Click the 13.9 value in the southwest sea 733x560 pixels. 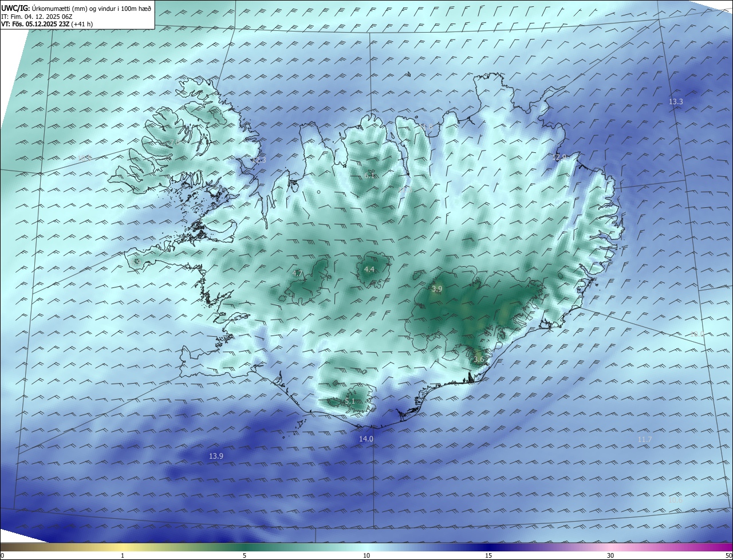click(216, 456)
